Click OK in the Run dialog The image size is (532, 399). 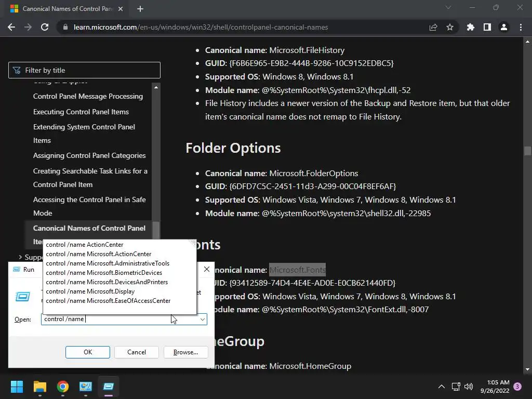pyautogui.click(x=87, y=352)
